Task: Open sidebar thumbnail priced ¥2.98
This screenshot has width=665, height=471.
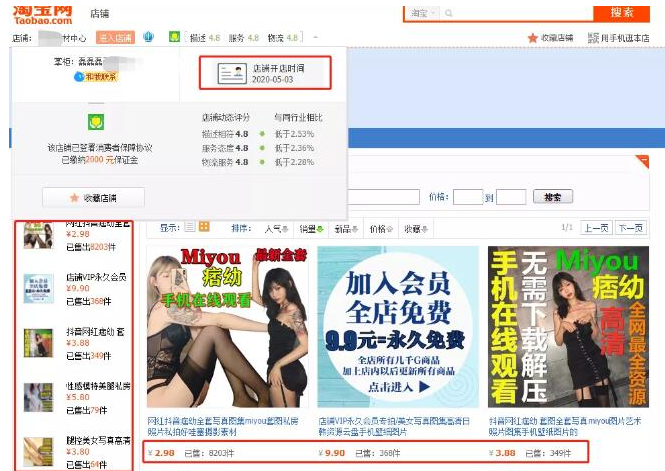Action: tap(38, 235)
